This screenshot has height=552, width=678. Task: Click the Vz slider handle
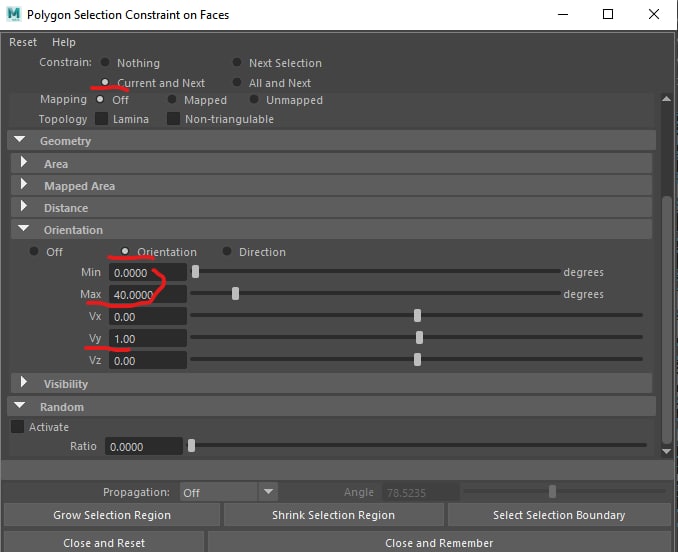pos(417,360)
